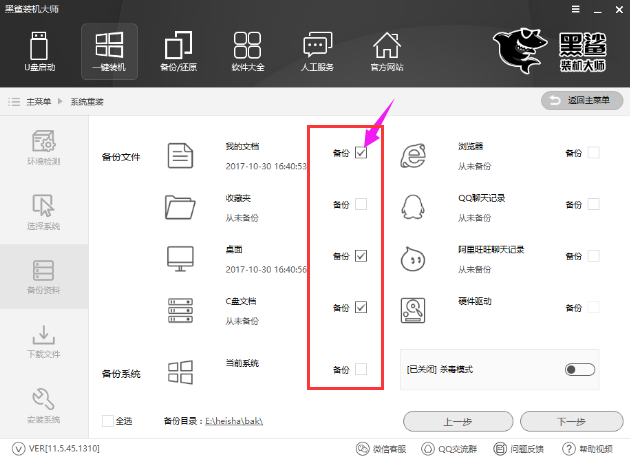630x457 pixels.
Task: Click the 下一步 button
Action: 571,420
